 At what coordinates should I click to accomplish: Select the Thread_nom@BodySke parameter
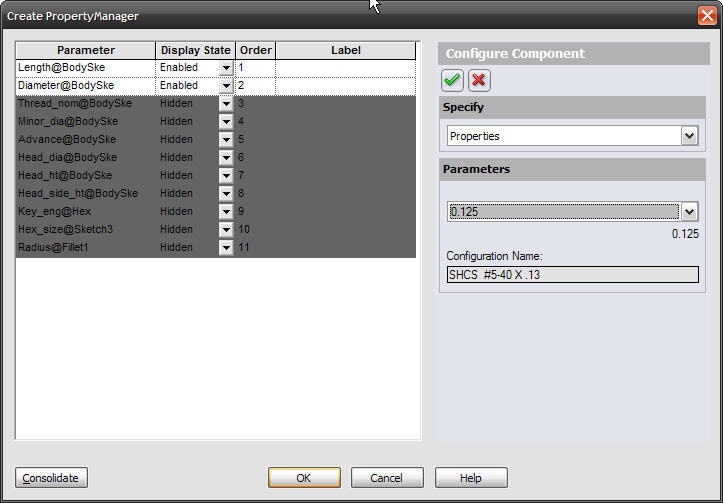click(86, 104)
